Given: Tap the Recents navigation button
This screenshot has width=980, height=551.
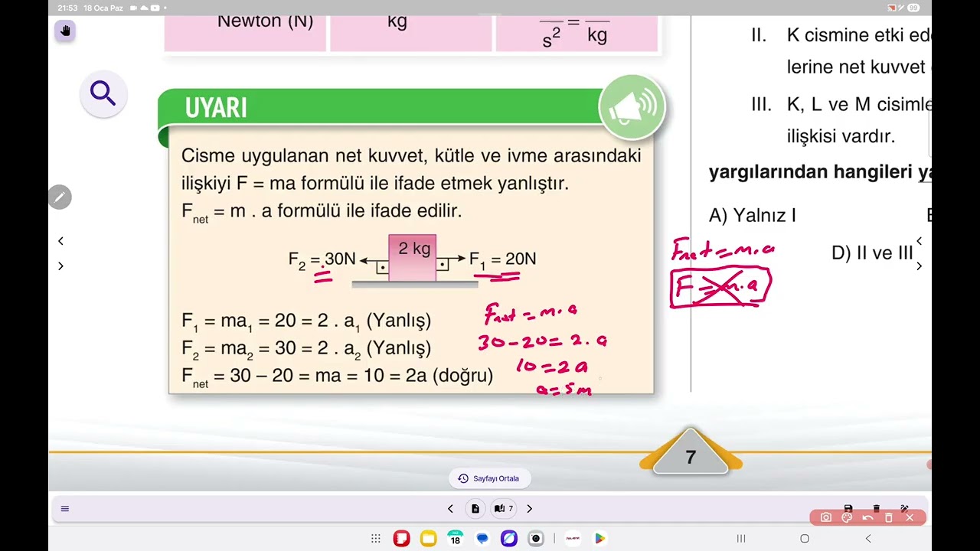Looking at the screenshot, I should 741,539.
